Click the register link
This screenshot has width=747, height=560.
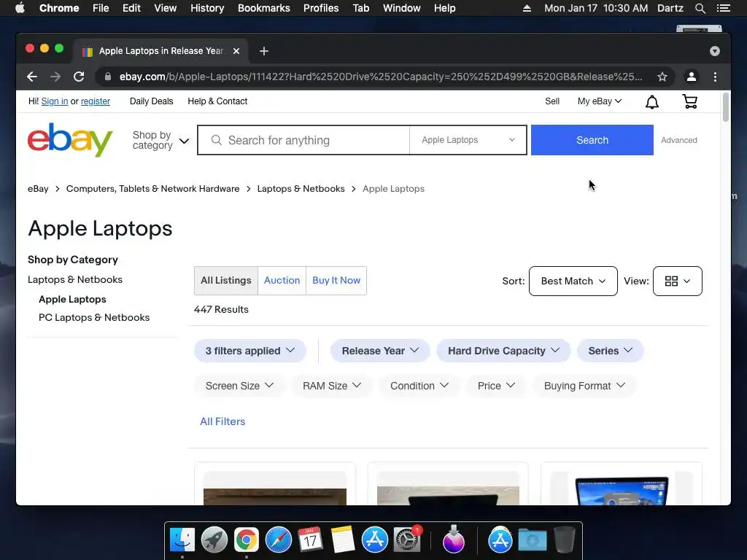(x=96, y=101)
